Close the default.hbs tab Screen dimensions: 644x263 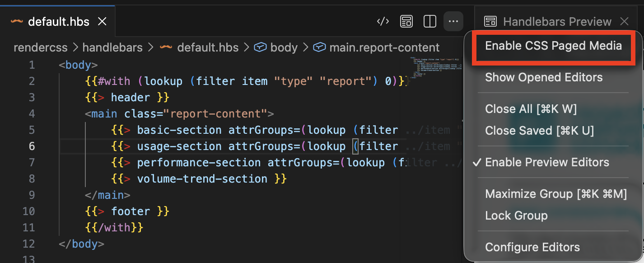point(103,22)
